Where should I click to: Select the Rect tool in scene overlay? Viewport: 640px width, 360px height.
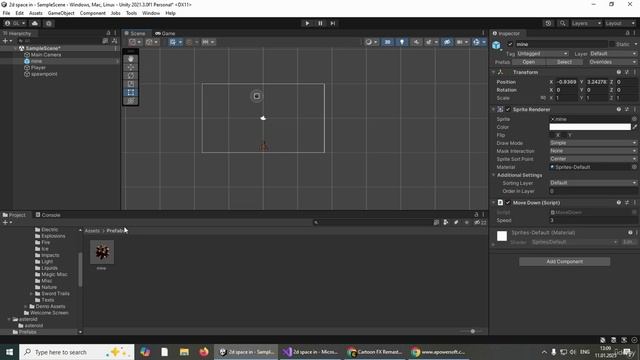click(x=131, y=93)
